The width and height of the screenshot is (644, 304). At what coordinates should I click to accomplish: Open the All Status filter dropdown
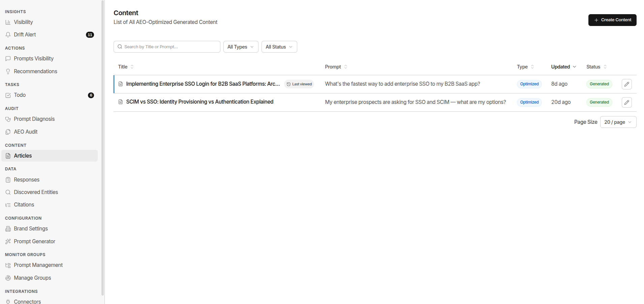[279, 47]
